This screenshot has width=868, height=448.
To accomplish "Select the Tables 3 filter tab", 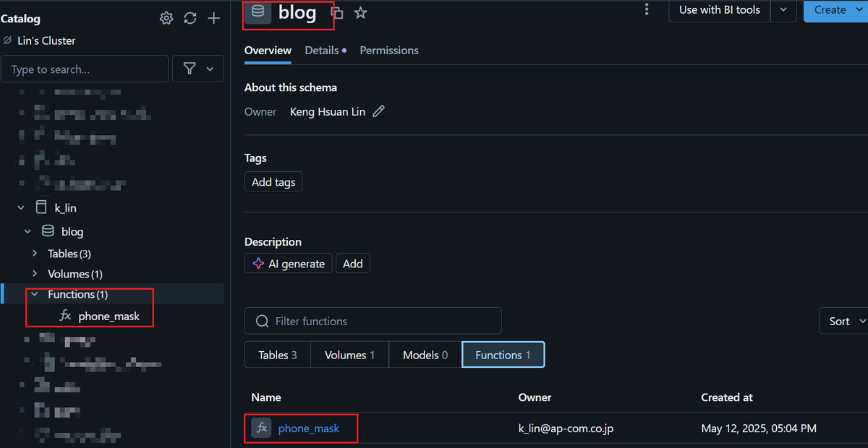I will [278, 355].
